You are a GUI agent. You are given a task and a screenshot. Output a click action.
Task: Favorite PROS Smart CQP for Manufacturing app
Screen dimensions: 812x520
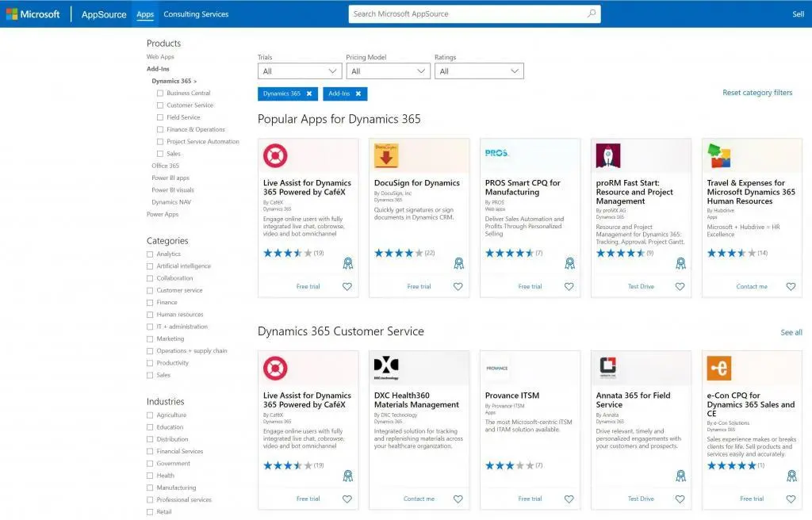569,286
